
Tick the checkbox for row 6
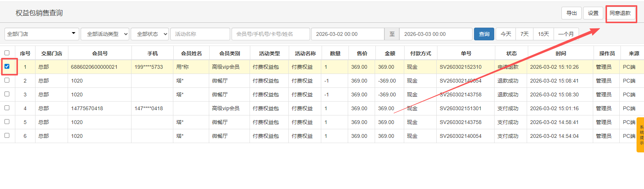[x=7, y=136]
